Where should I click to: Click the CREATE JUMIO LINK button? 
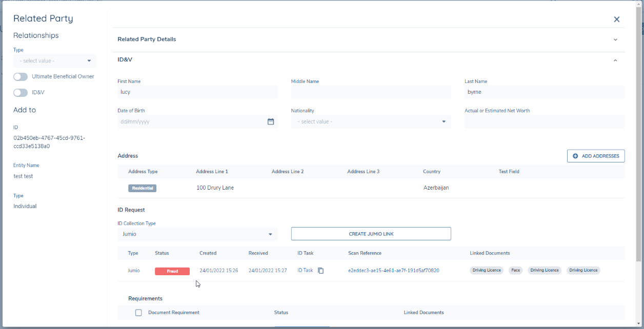pos(371,233)
